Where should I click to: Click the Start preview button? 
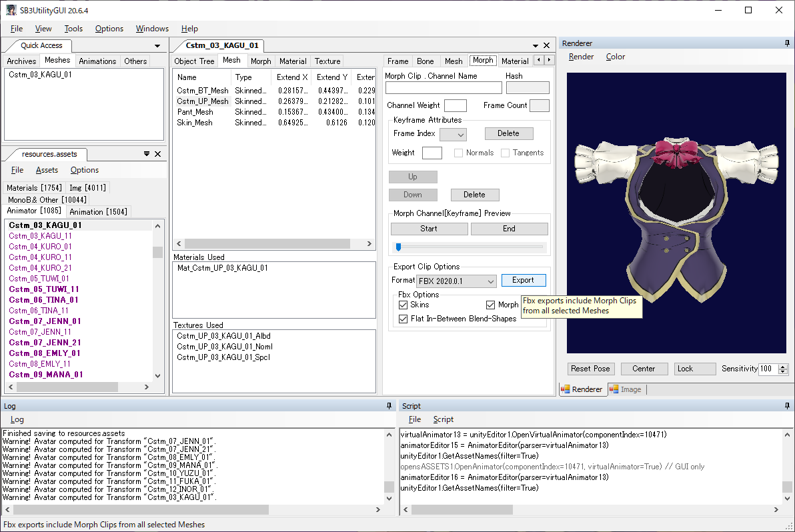click(429, 229)
